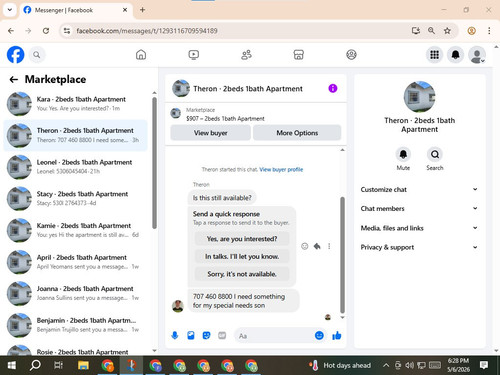
Task: Toggle the purple conversation info icon
Action: point(333,88)
